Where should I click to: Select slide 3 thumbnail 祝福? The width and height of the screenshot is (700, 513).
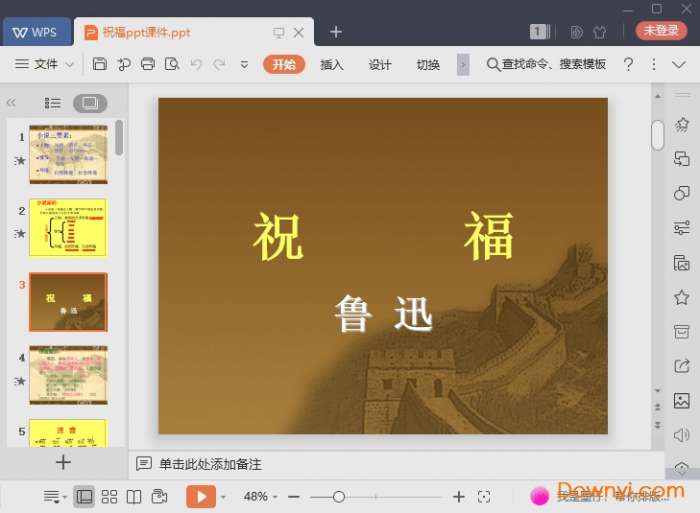tap(68, 302)
